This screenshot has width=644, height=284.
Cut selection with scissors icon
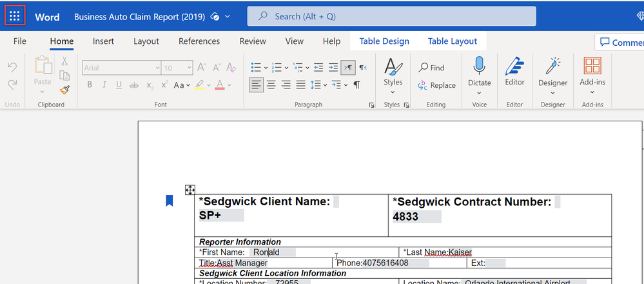[64, 62]
